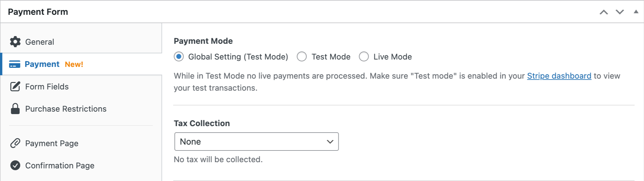Move Payment Form panel down

click(x=620, y=12)
